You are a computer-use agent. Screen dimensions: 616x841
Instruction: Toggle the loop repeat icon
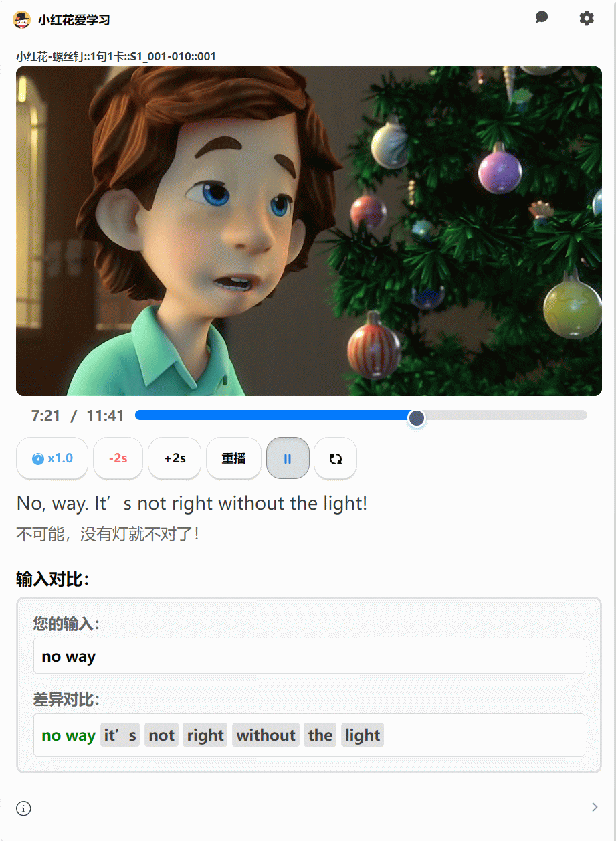click(335, 458)
